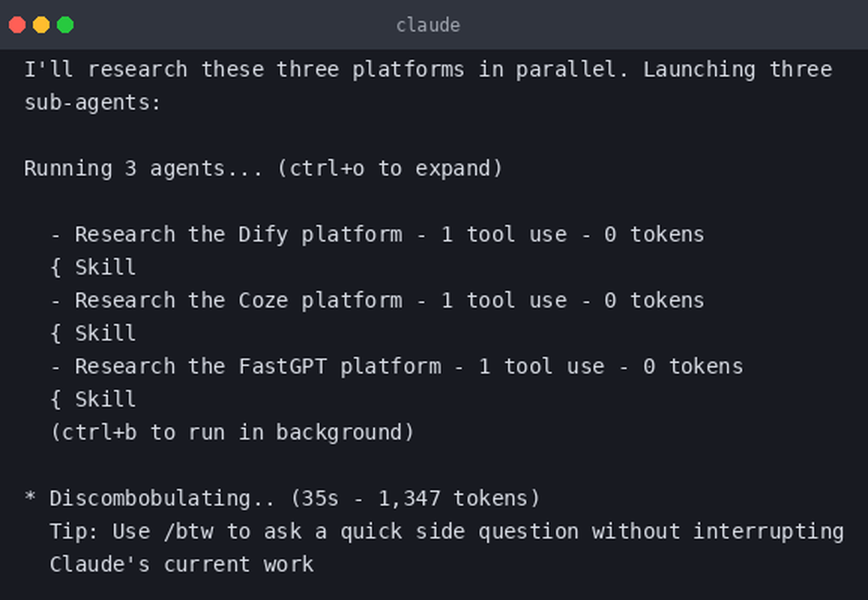
Task: Click the claude window title
Action: tap(428, 25)
